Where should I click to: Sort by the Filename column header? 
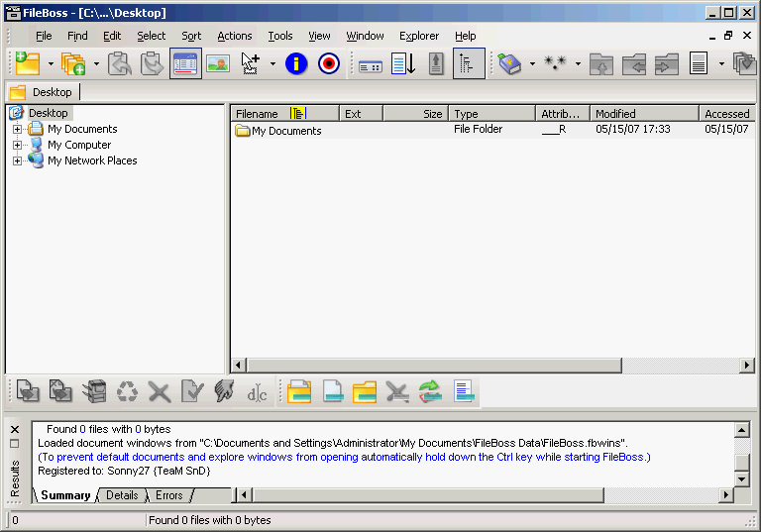(285, 114)
